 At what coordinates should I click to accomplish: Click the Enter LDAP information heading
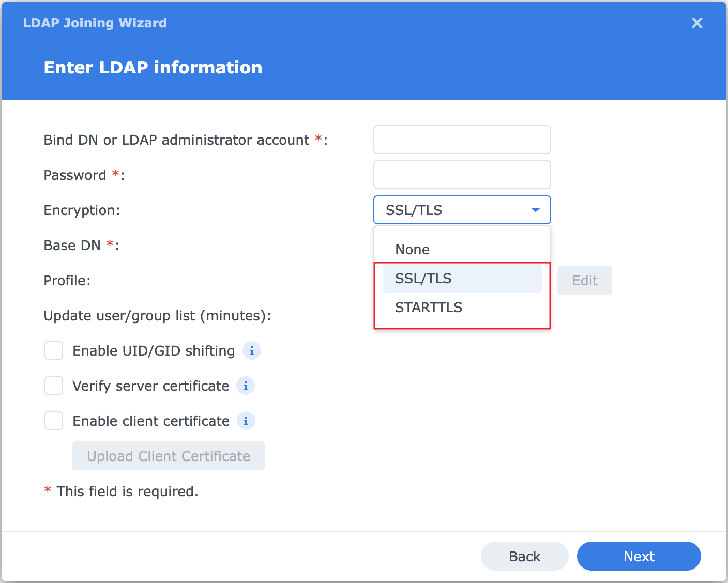[x=153, y=68]
